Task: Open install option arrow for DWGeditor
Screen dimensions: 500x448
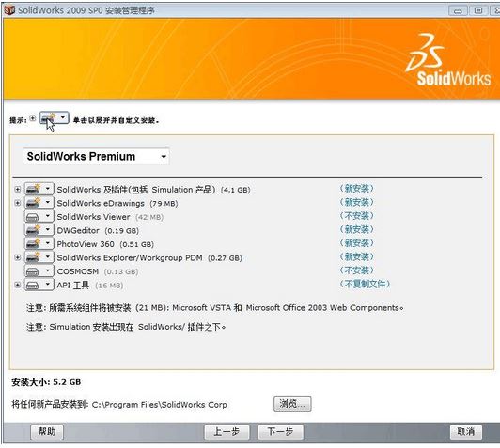Action: [48, 230]
